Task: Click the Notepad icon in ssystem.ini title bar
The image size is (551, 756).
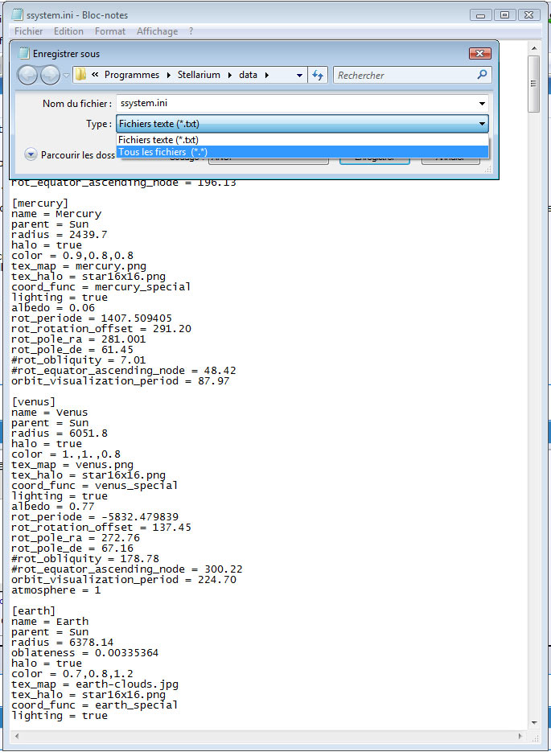Action: [x=18, y=15]
